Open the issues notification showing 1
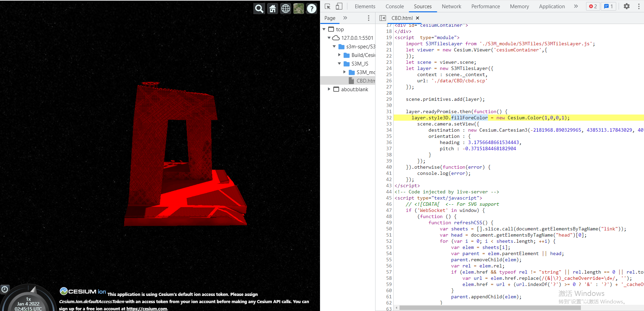 [608, 6]
